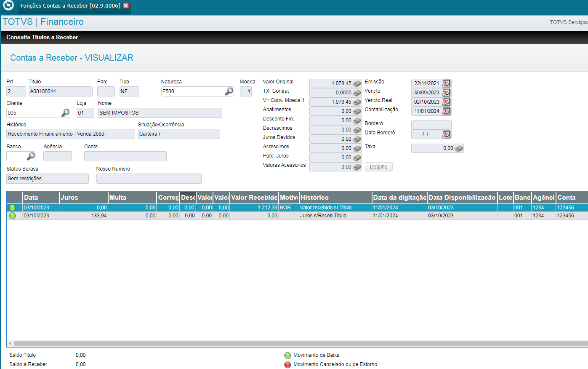
Task: Click the Valor Recebido column header
Action: point(254,198)
